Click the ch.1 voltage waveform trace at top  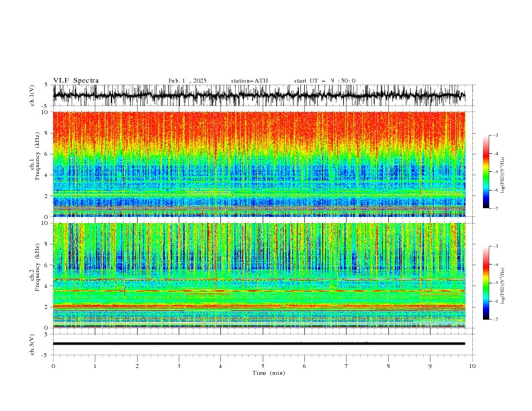click(x=259, y=95)
